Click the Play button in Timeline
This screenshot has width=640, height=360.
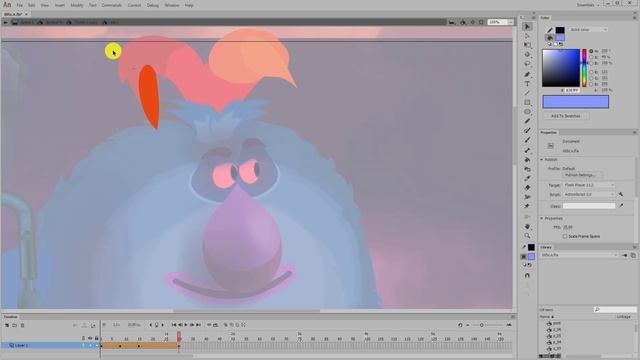pos(186,325)
